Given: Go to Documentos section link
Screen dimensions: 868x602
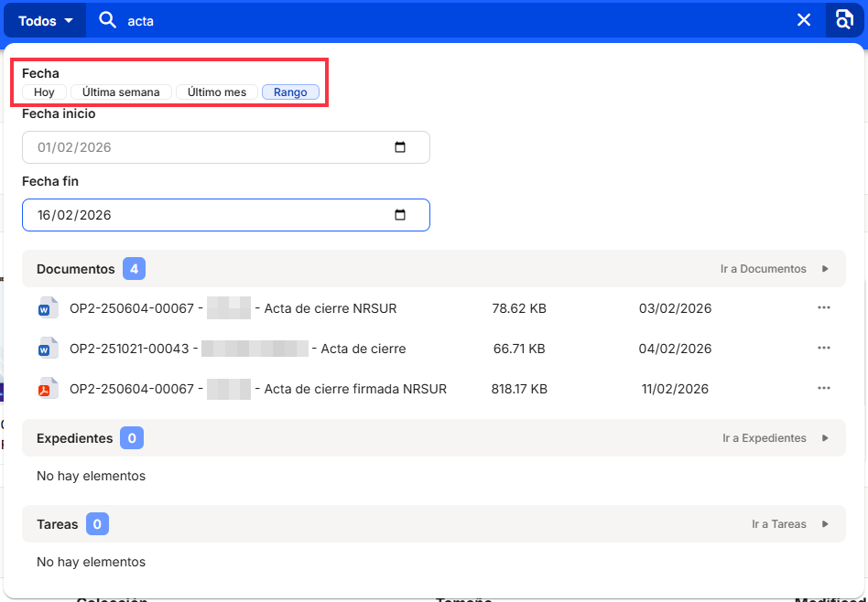Looking at the screenshot, I should (773, 269).
